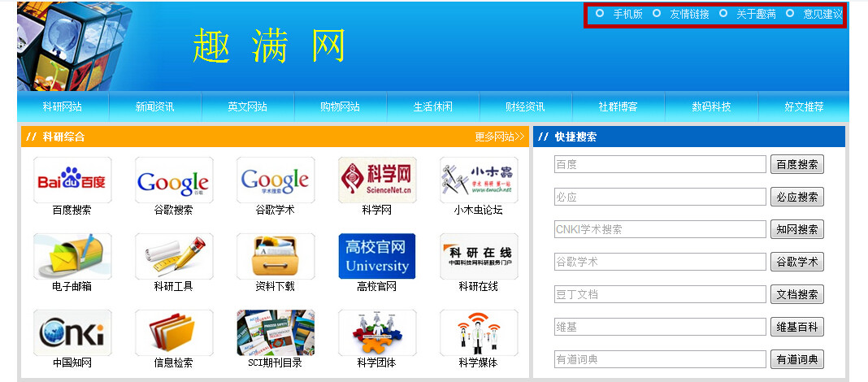Select the 生活休闲 navigation tab
Image resolution: width=868 pixels, height=382 pixels.
point(433,106)
